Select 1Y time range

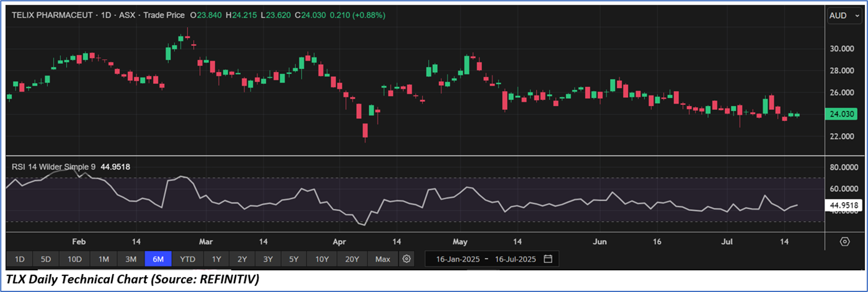pos(216,259)
